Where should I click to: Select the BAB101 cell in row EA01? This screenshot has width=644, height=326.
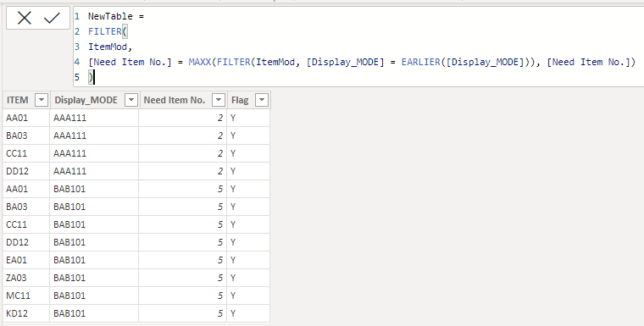pos(94,260)
